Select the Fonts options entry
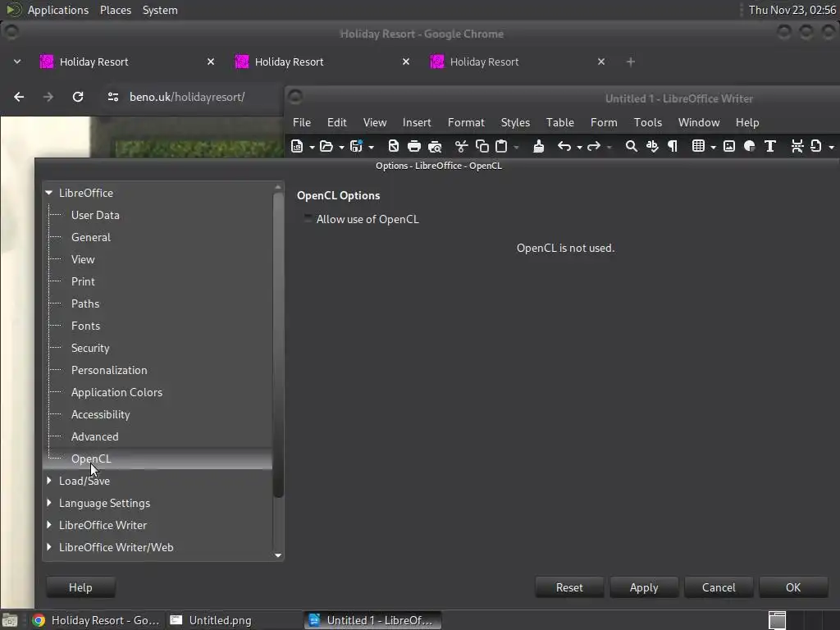840x630 pixels. point(85,326)
